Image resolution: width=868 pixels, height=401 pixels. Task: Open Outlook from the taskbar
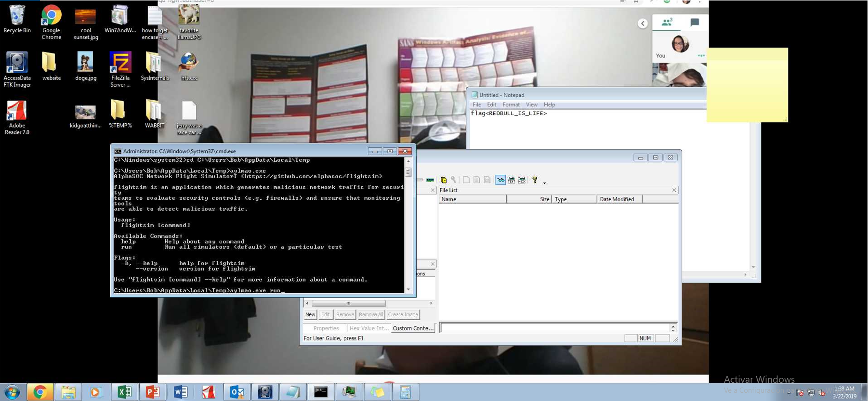coord(237,392)
